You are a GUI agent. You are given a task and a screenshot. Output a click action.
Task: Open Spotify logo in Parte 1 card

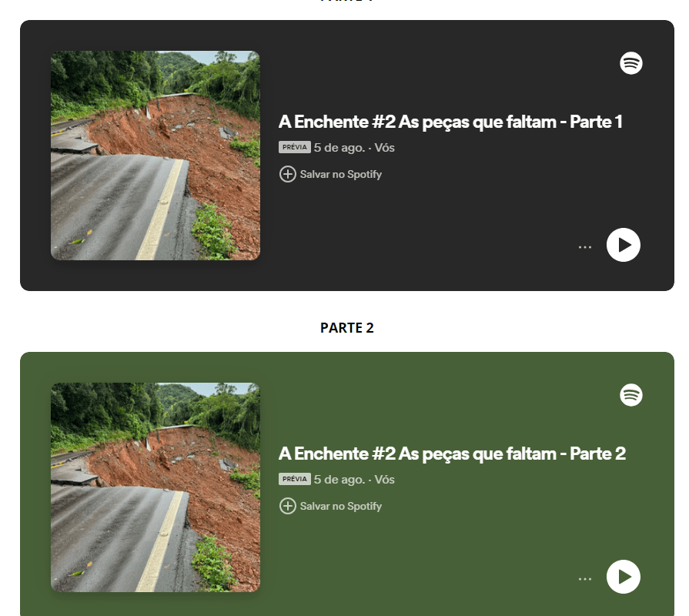[x=631, y=63]
